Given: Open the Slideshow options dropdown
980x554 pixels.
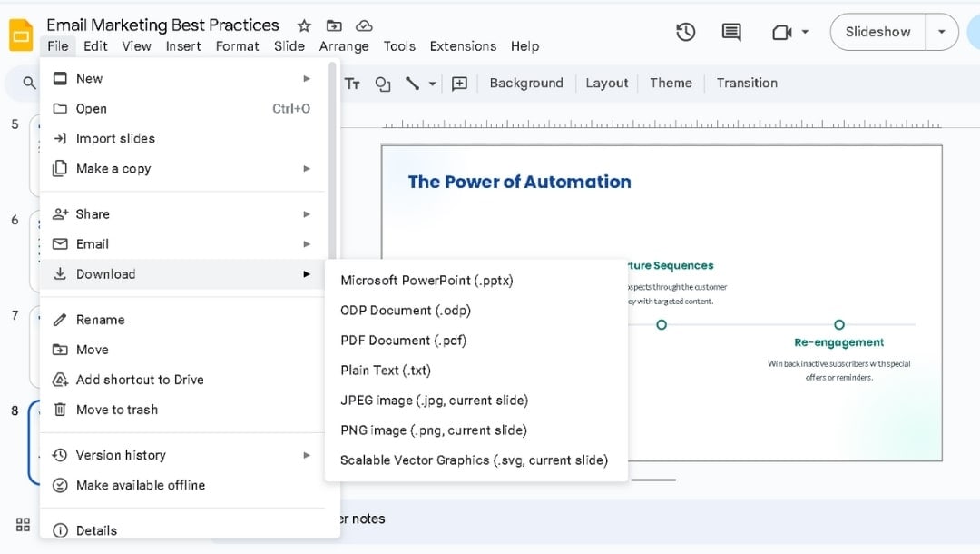Looking at the screenshot, I should coord(942,31).
